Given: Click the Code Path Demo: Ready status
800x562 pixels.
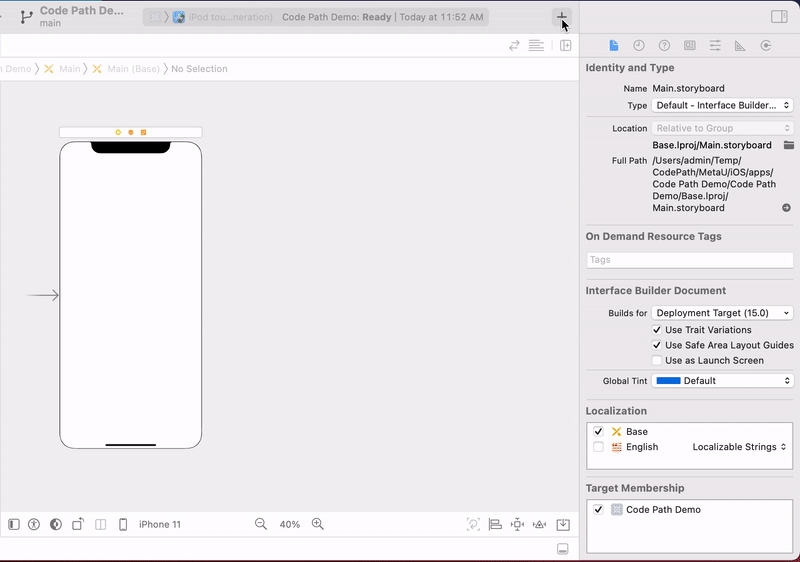Looking at the screenshot, I should 337,17.
